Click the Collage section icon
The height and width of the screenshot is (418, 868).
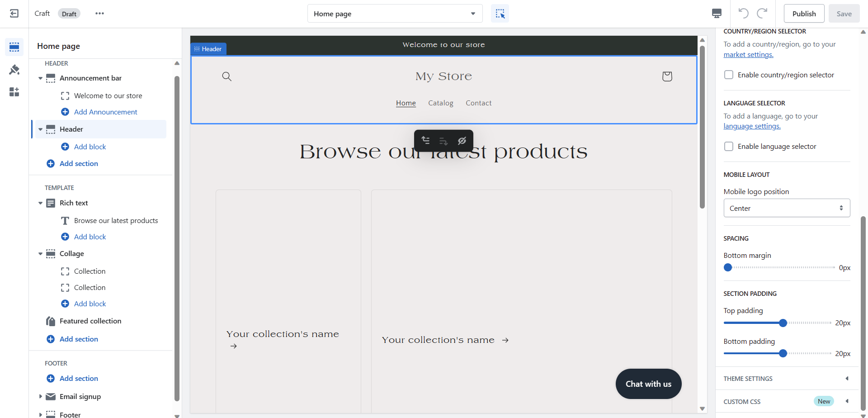[x=51, y=254]
